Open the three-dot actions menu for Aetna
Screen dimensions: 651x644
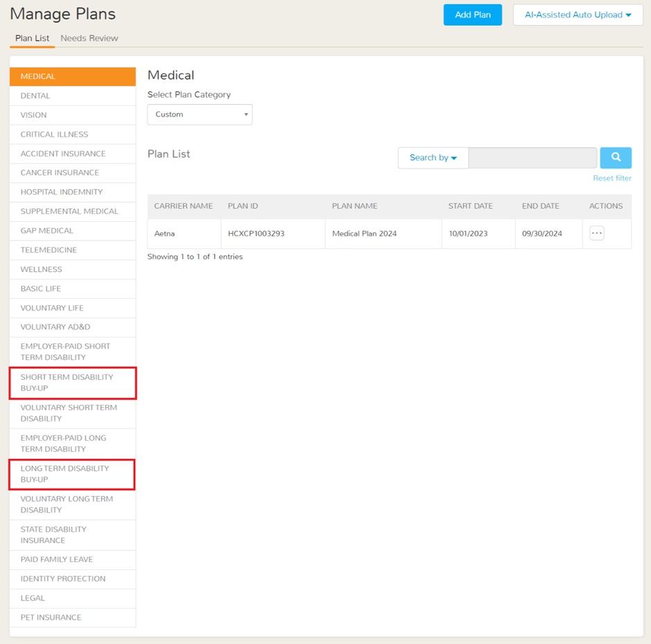tap(596, 234)
